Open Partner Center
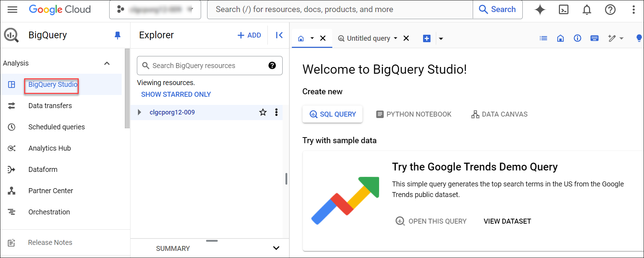This screenshot has height=258, width=644. pos(51,191)
